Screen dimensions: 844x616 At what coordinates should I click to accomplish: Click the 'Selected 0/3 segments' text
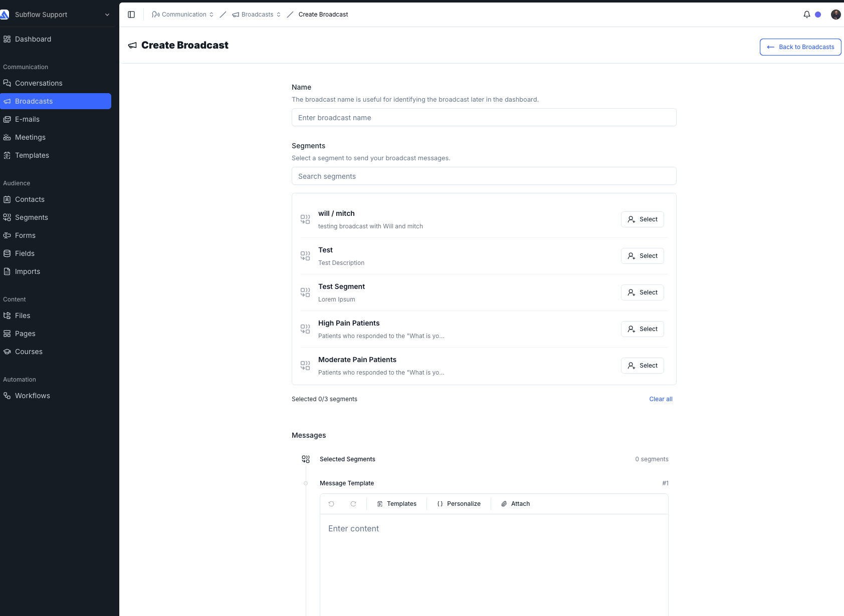[324, 399]
